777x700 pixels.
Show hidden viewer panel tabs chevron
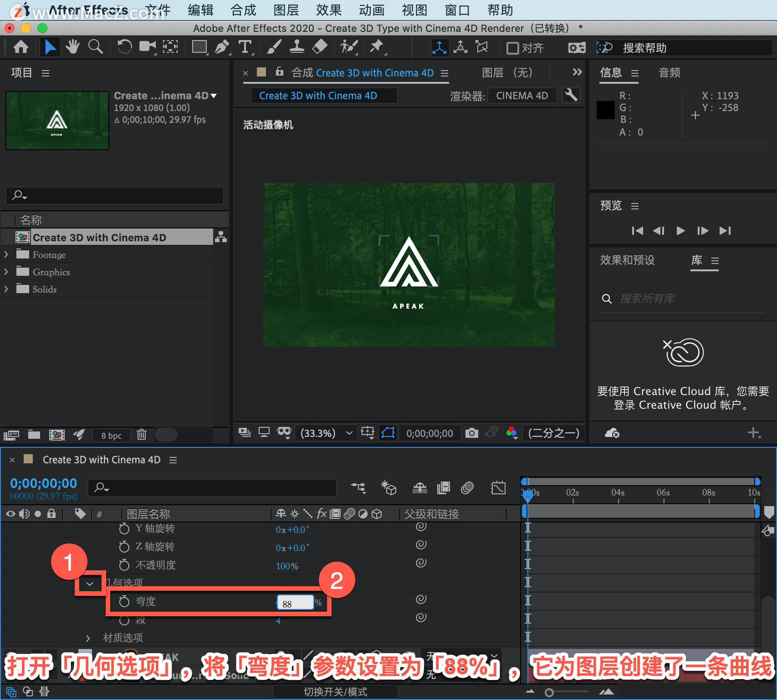tap(577, 72)
